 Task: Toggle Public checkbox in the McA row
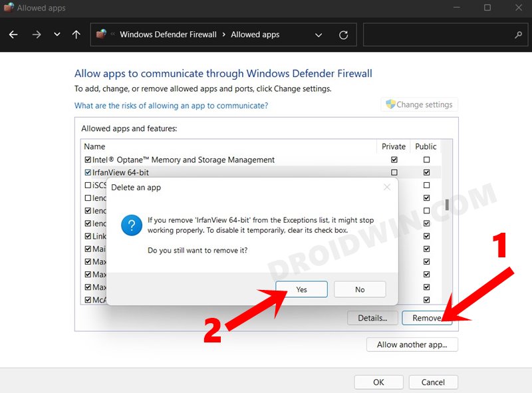point(426,300)
